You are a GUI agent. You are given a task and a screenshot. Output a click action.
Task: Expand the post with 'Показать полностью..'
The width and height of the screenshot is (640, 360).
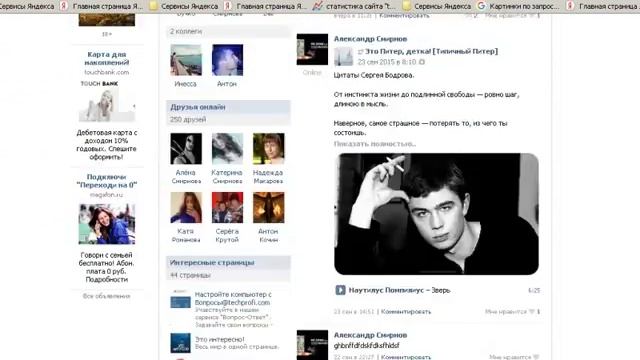click(375, 144)
